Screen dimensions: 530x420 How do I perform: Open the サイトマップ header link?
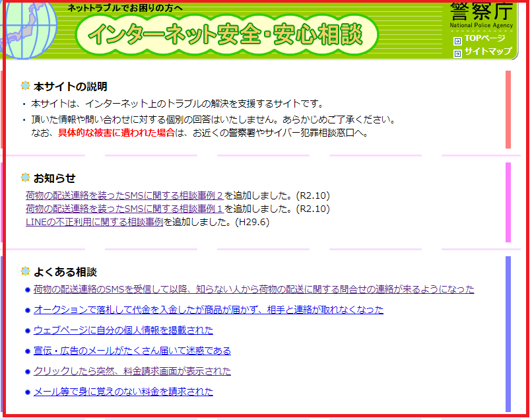point(488,52)
